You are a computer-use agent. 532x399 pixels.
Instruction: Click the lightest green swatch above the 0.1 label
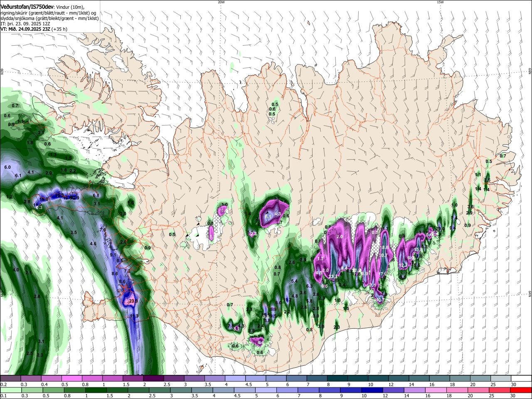point(10,390)
